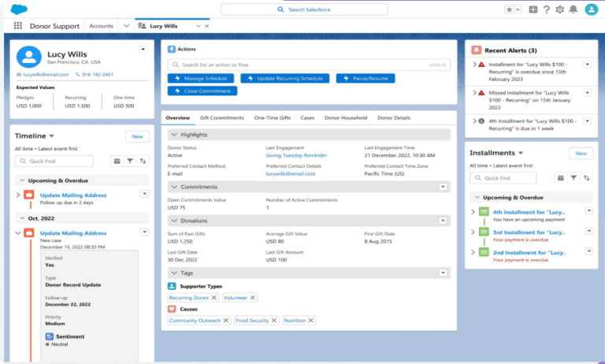Viewport: 605px width, 364px height.
Task: Open Oct. 2022 Update Mailing Address row menu
Action: 145,232
